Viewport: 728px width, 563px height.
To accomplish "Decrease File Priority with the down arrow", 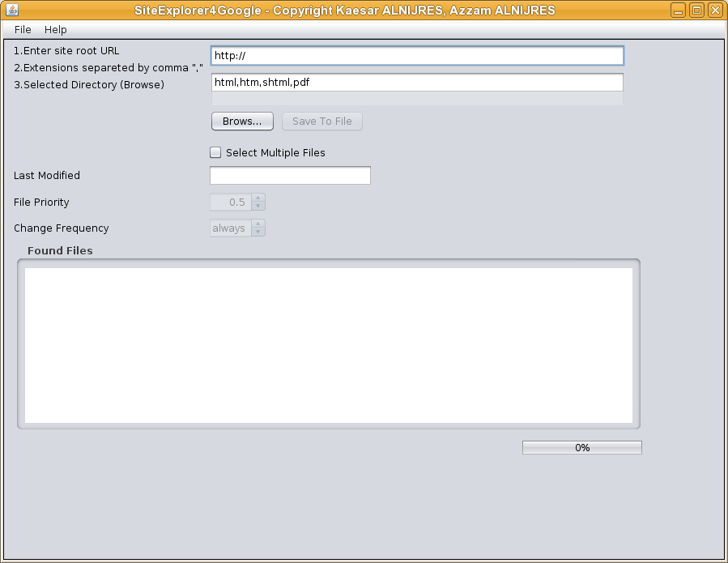I will coord(258,207).
